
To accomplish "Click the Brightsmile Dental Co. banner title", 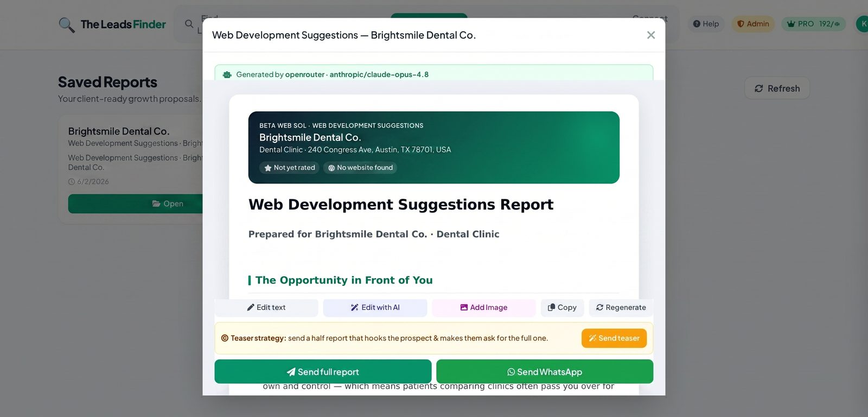I will [x=310, y=138].
